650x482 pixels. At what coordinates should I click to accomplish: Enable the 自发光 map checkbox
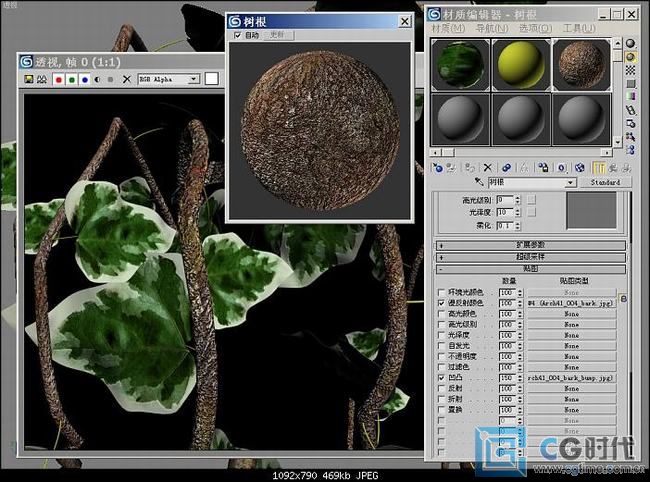point(441,346)
